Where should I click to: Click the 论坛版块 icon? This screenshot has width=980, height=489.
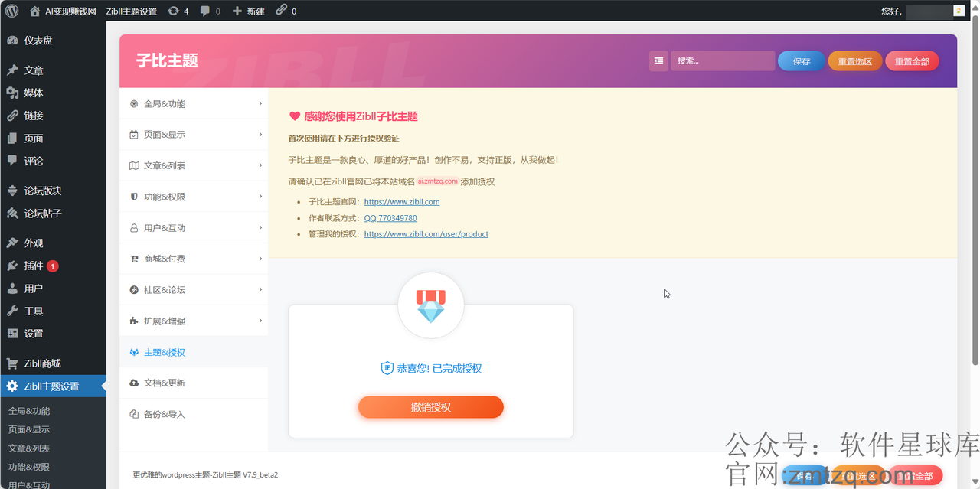point(12,191)
